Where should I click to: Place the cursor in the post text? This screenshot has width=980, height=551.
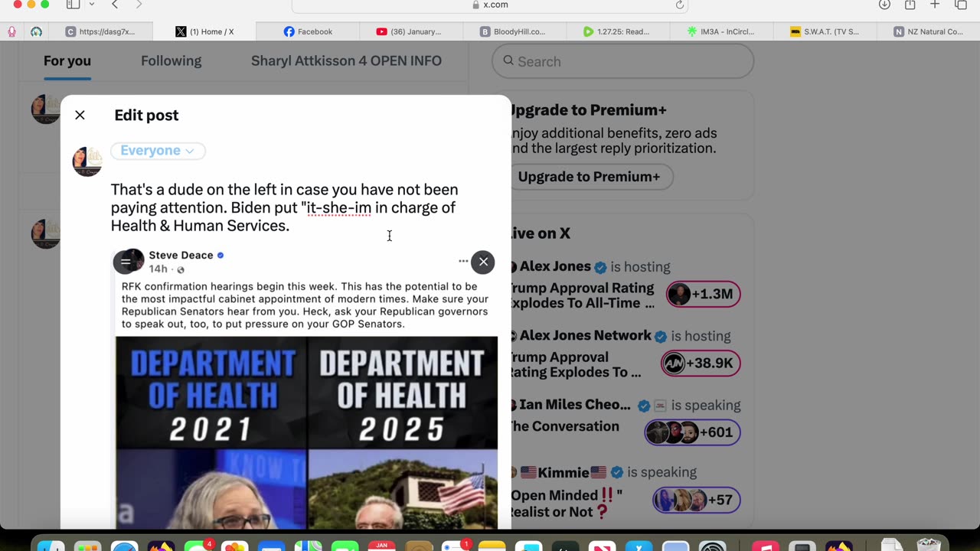[284, 207]
